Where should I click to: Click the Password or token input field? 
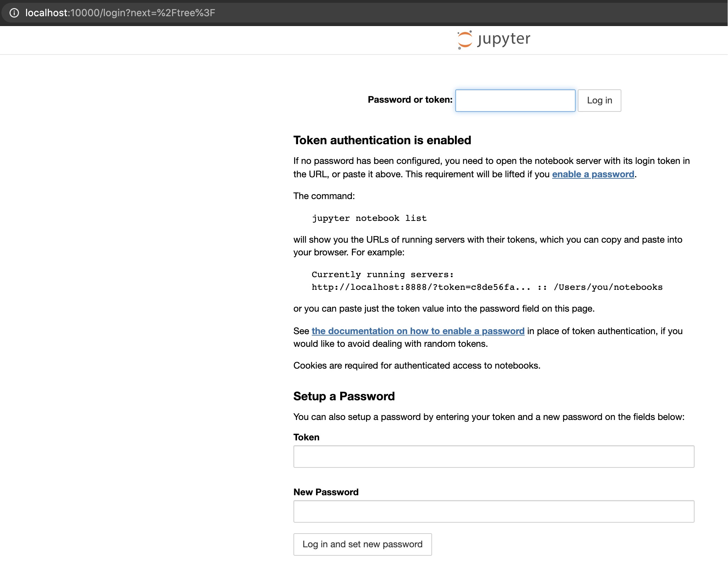tap(515, 101)
